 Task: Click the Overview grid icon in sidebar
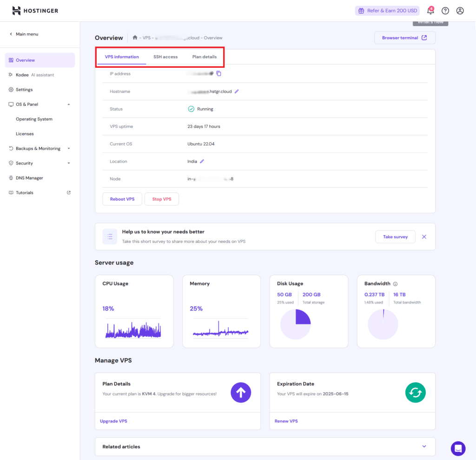coord(11,60)
